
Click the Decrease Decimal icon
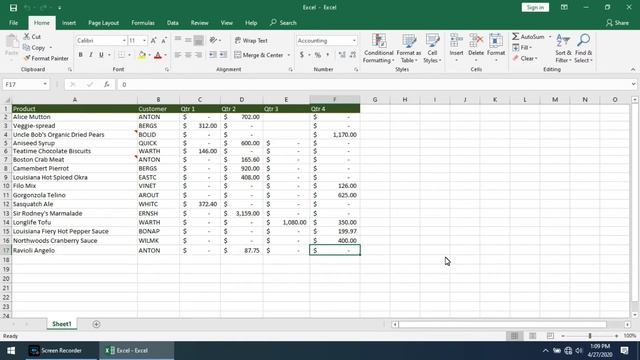[353, 55]
